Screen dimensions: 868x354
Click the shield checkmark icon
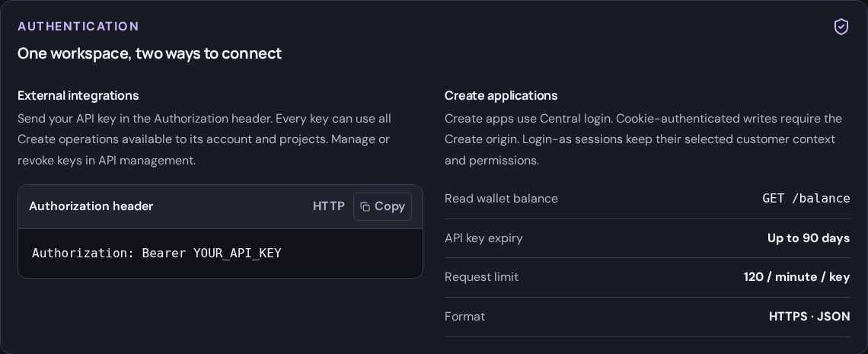click(841, 27)
